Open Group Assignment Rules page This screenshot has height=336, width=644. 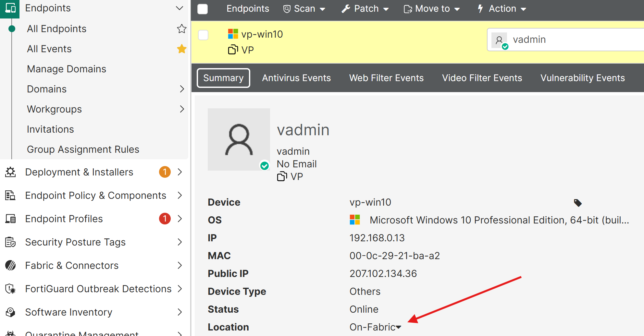(83, 149)
